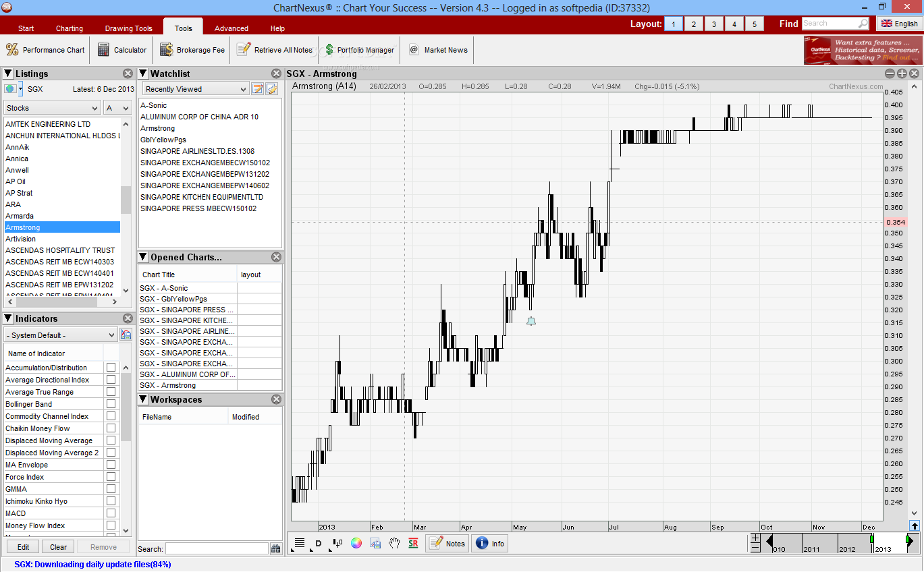Open Market News
The height and width of the screenshot is (572, 924).
tap(439, 50)
